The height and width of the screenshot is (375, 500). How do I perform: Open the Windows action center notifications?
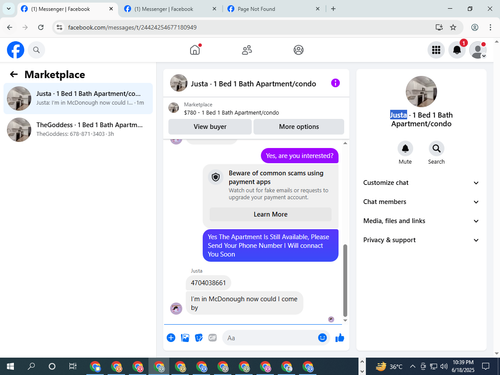[486, 367]
